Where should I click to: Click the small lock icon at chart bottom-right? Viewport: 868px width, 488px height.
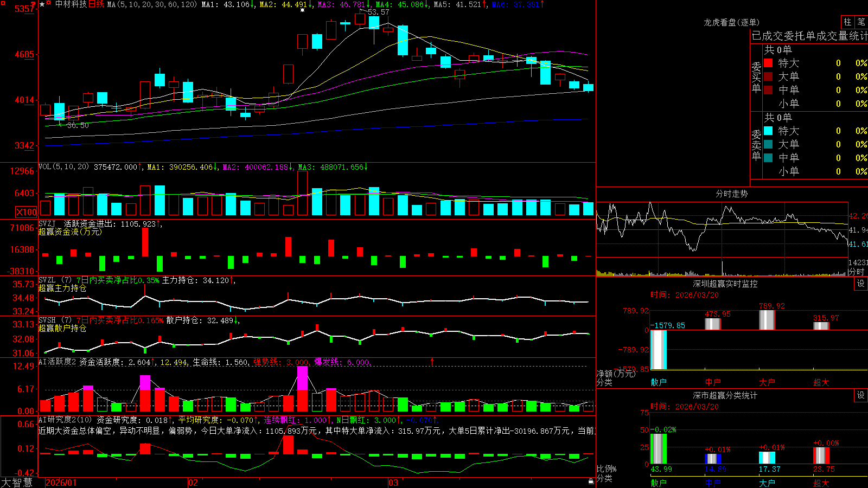[591, 481]
